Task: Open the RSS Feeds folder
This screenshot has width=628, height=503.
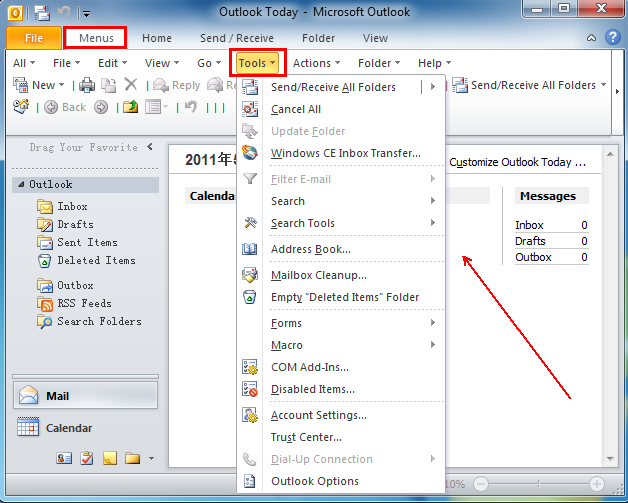Action: point(74,304)
